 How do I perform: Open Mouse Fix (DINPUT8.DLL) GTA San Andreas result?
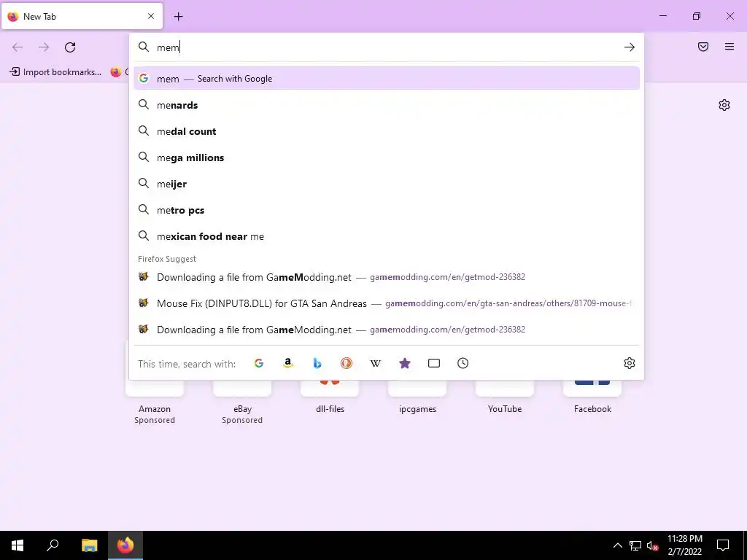coord(387,303)
